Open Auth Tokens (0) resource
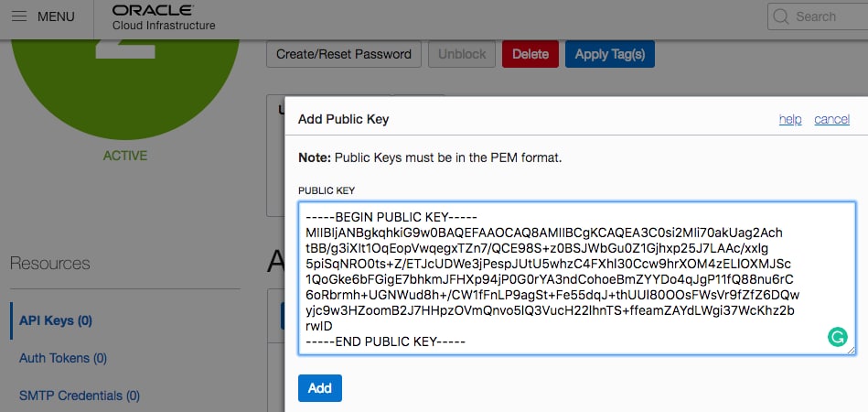This screenshot has height=412, width=868. (63, 358)
